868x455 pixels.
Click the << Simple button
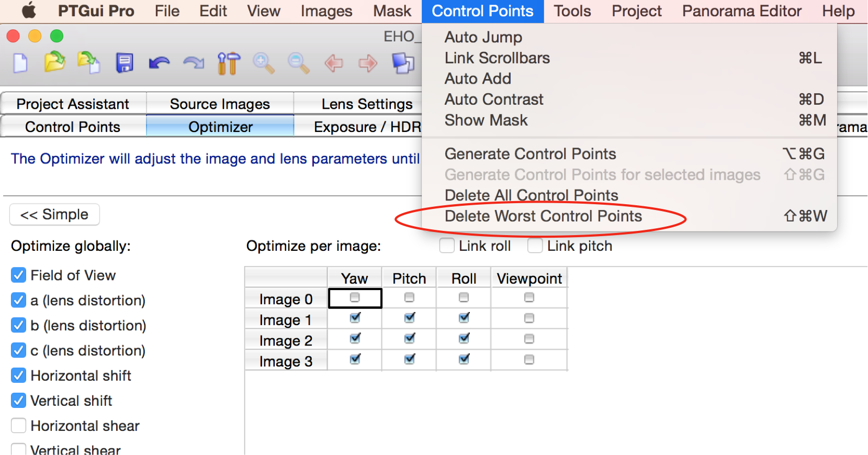point(54,215)
